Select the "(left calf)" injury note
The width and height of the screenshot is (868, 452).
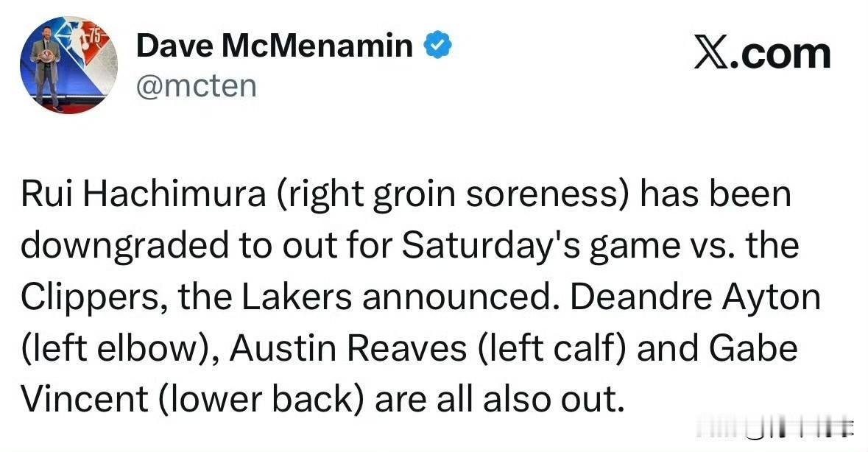tap(551, 348)
